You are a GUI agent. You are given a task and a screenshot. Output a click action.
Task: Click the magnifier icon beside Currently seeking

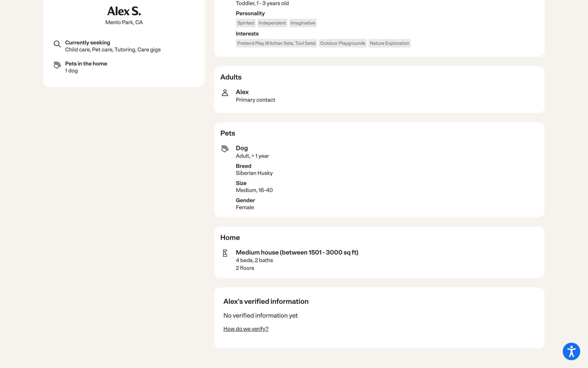coord(57,44)
